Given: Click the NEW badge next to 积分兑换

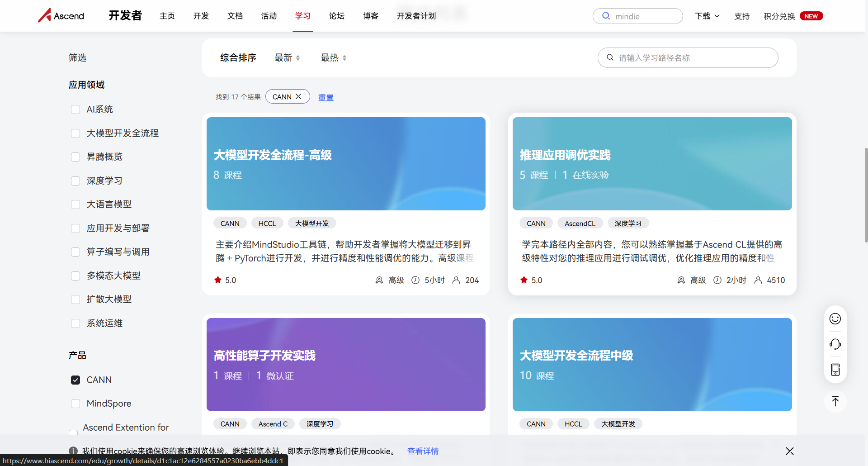Looking at the screenshot, I should (x=811, y=16).
